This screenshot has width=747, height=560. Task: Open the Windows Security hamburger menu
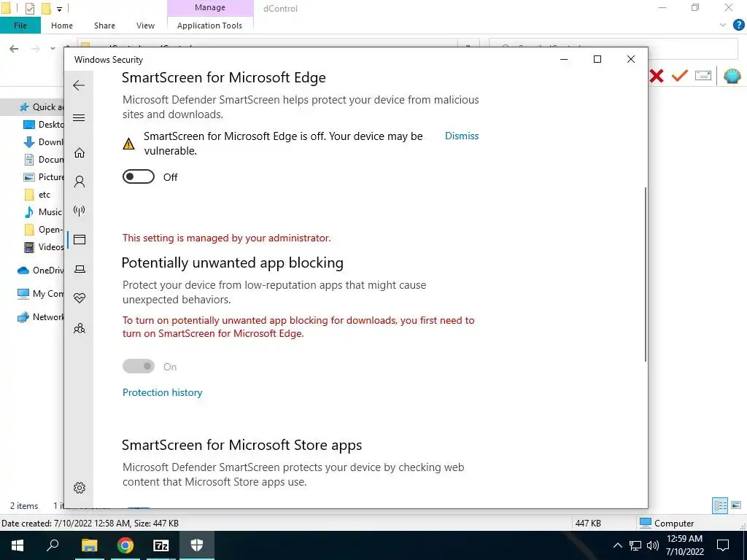(x=79, y=117)
